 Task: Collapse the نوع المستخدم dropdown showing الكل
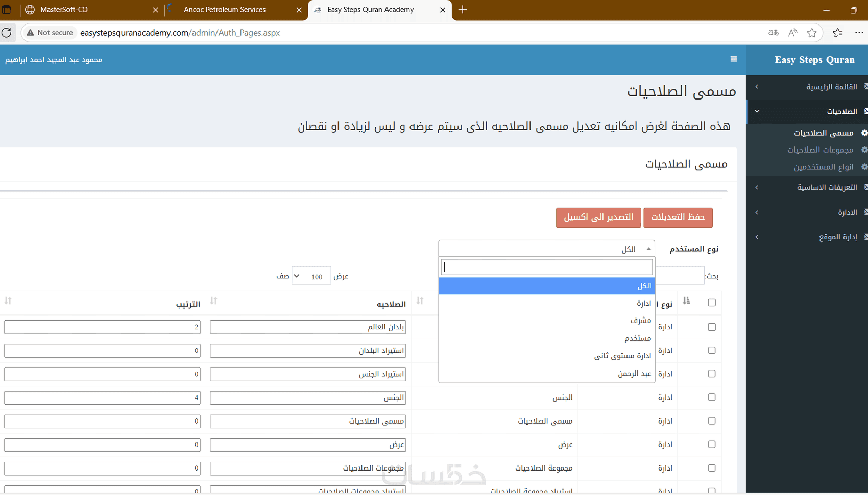tap(546, 249)
